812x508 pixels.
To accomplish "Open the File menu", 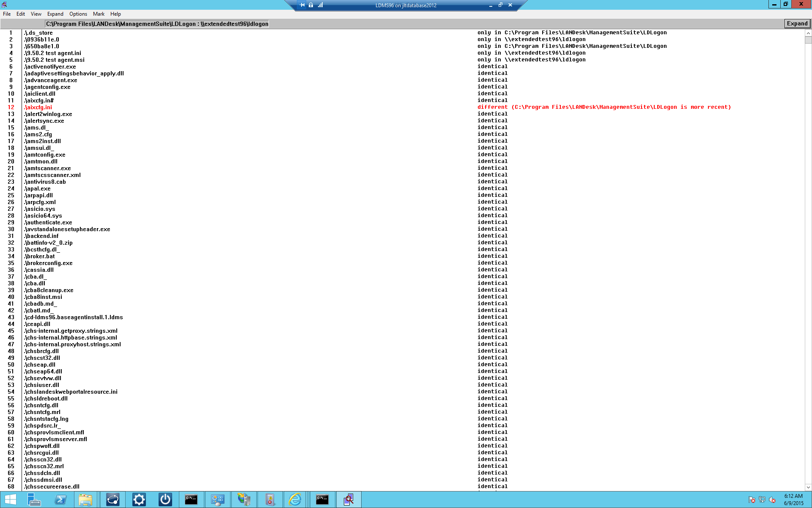I will 7,14.
